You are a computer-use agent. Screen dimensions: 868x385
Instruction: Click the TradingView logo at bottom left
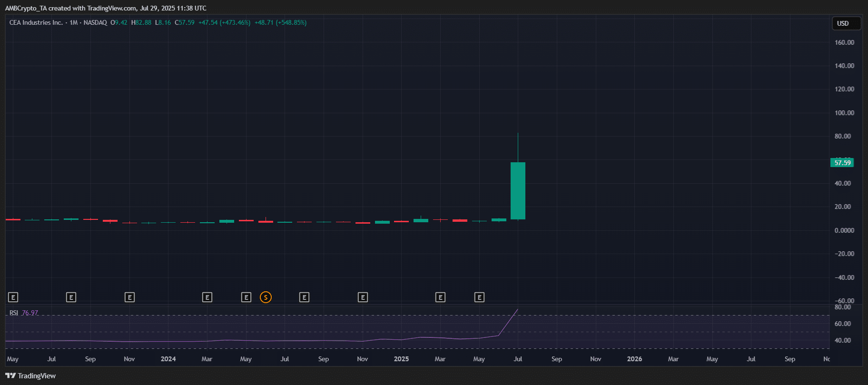(30, 376)
